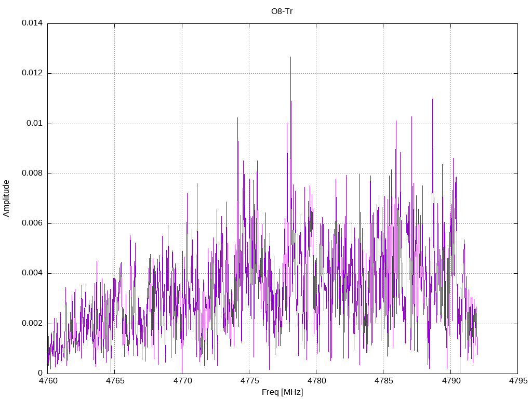This screenshot has width=532, height=399.
Task: Select the 0.004 y-axis tick label
Action: pyautogui.click(x=32, y=273)
